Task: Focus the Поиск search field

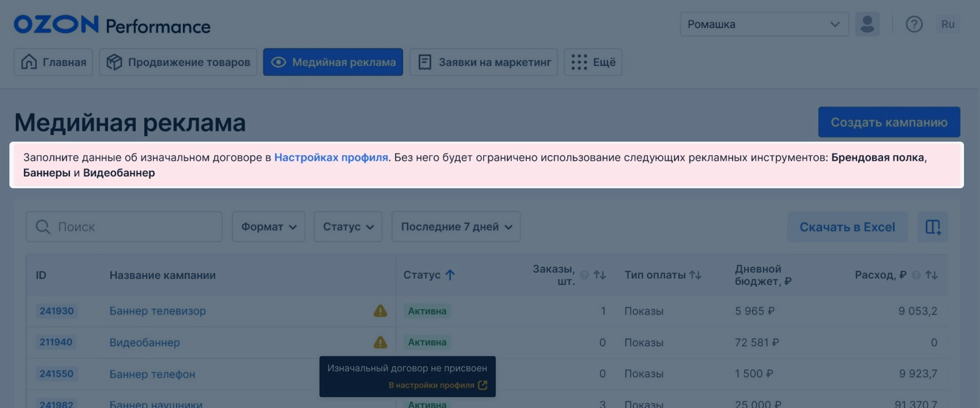Action: (124, 227)
